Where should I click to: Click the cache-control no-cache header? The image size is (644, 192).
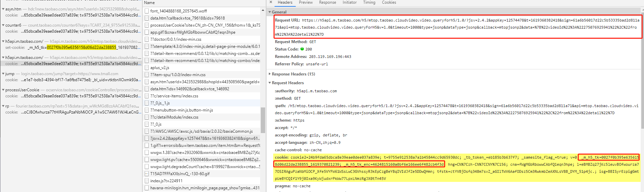click(298, 150)
